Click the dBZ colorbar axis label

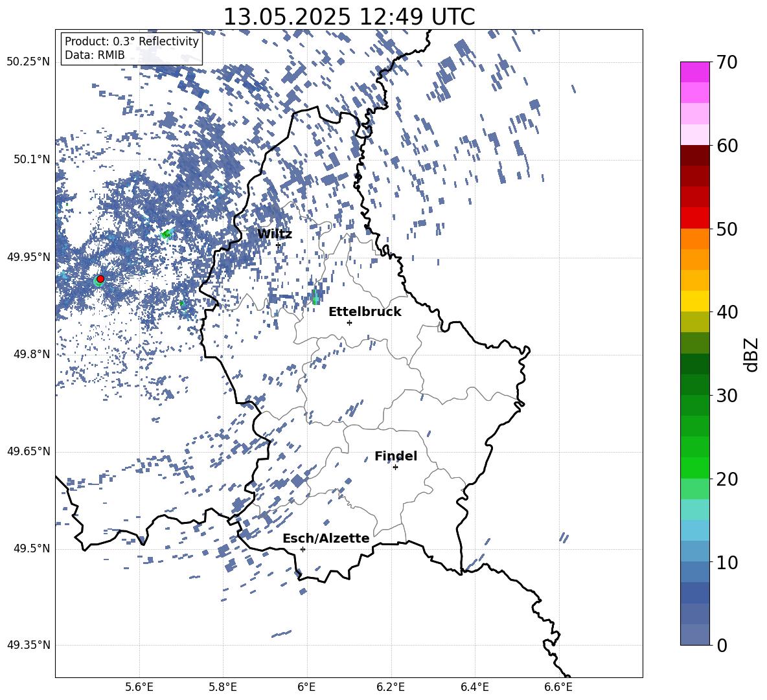tap(751, 354)
